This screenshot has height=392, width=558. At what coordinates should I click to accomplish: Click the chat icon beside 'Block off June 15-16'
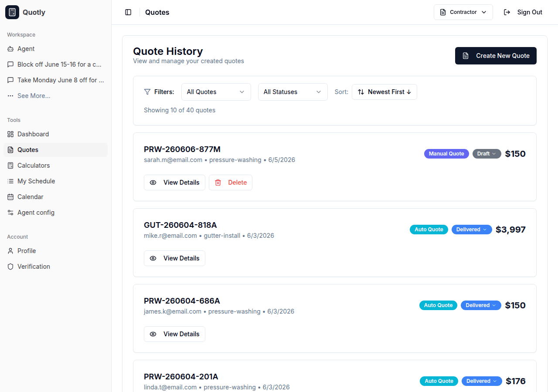point(10,64)
